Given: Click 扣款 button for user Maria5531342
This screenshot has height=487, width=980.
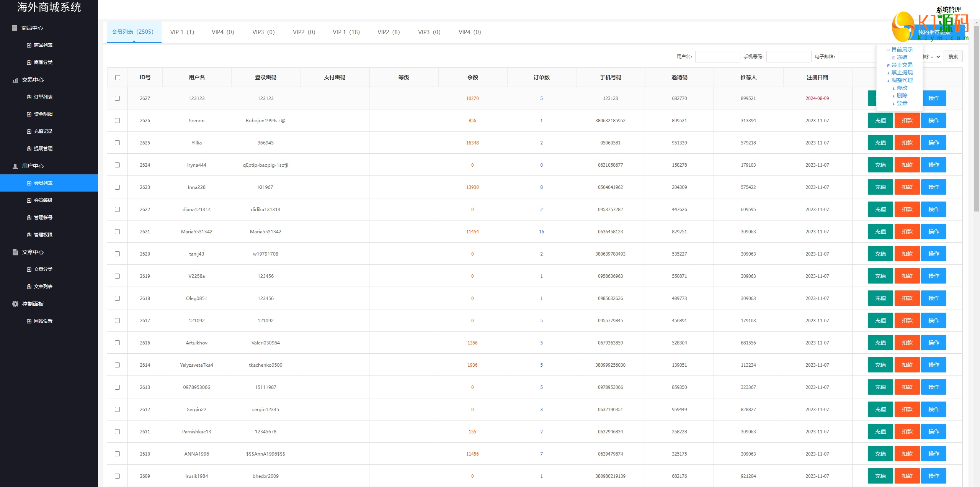Looking at the screenshot, I should point(907,231).
